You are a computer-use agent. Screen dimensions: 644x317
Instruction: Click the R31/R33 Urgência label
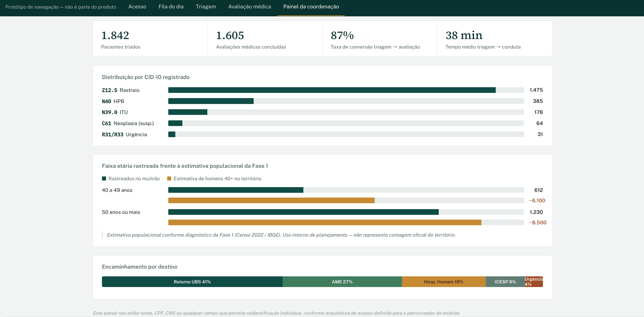pyautogui.click(x=124, y=134)
